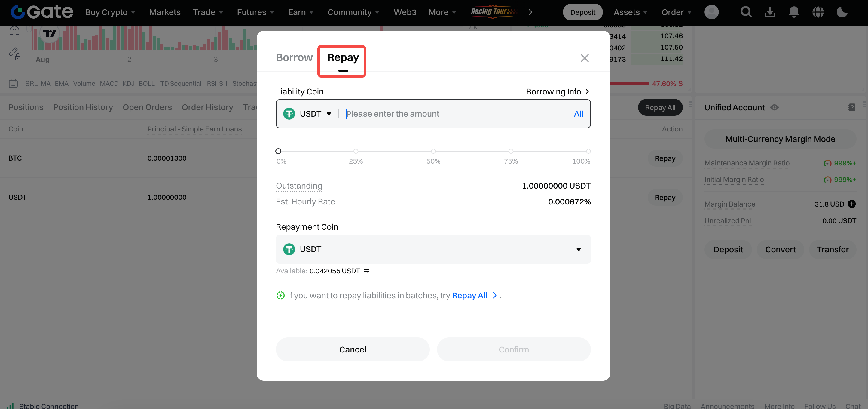The width and height of the screenshot is (868, 409).
Task: Set the repay slider to 50%
Action: coord(433,151)
